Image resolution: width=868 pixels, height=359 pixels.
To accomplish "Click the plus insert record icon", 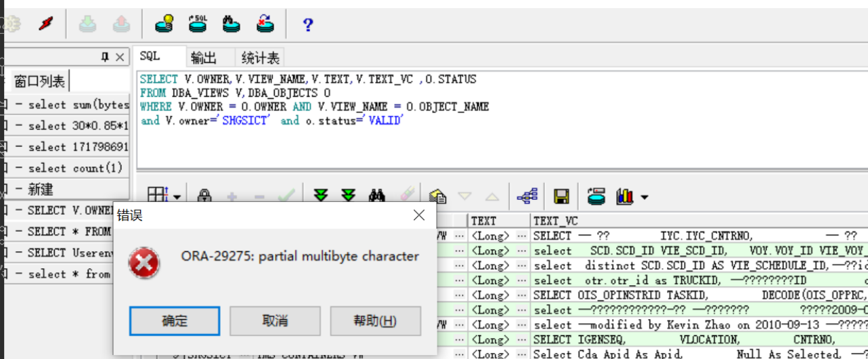I will (x=232, y=196).
